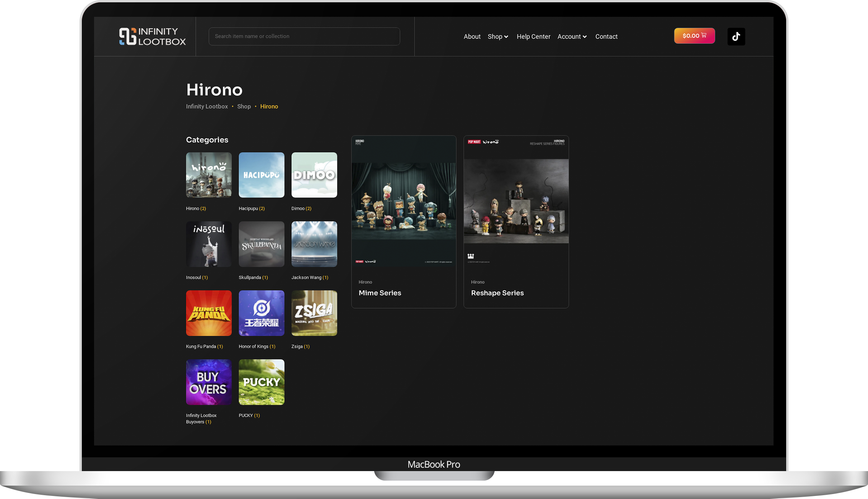Click the Infinity Lootbox breadcrumb link

[x=207, y=106]
